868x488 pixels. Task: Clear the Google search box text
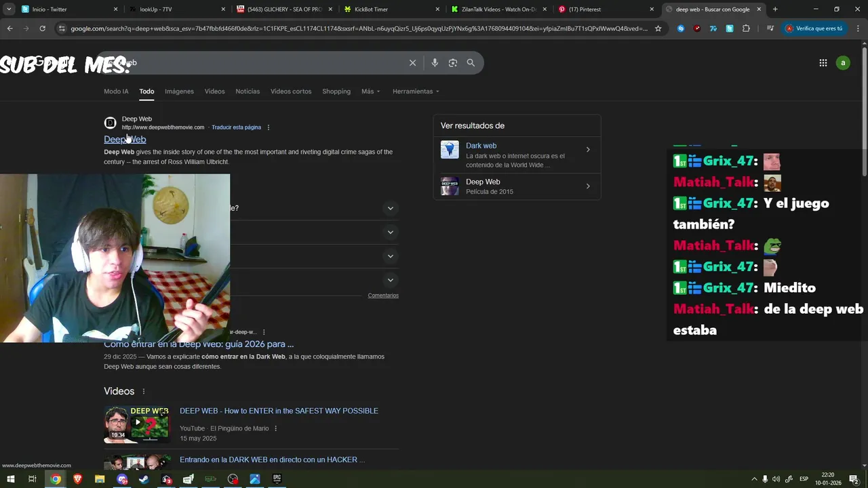(x=412, y=62)
